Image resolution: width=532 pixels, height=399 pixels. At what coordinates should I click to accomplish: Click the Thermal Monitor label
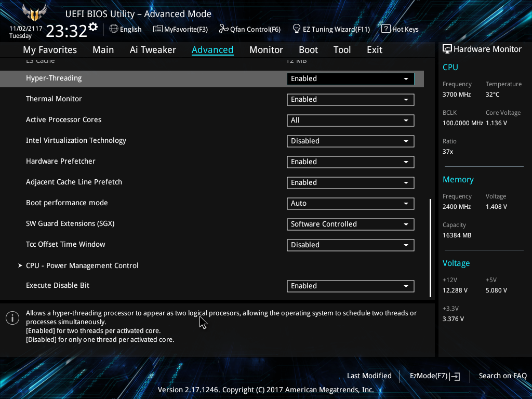[54, 99]
